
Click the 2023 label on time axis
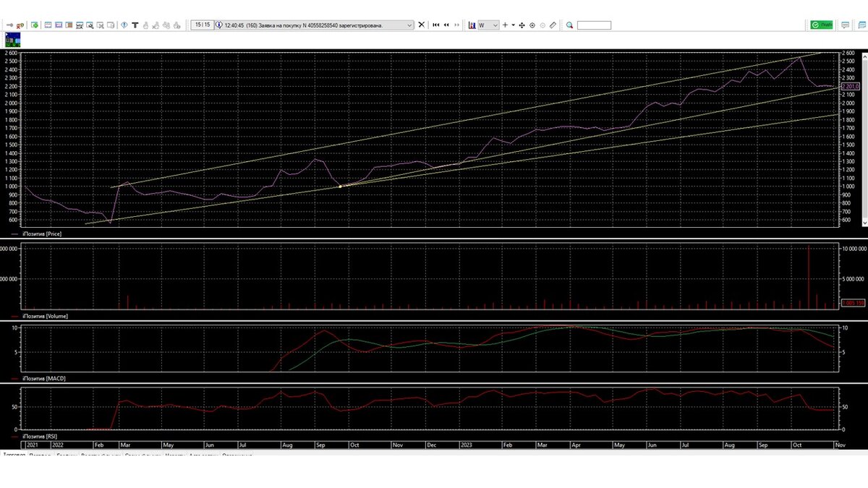point(467,445)
